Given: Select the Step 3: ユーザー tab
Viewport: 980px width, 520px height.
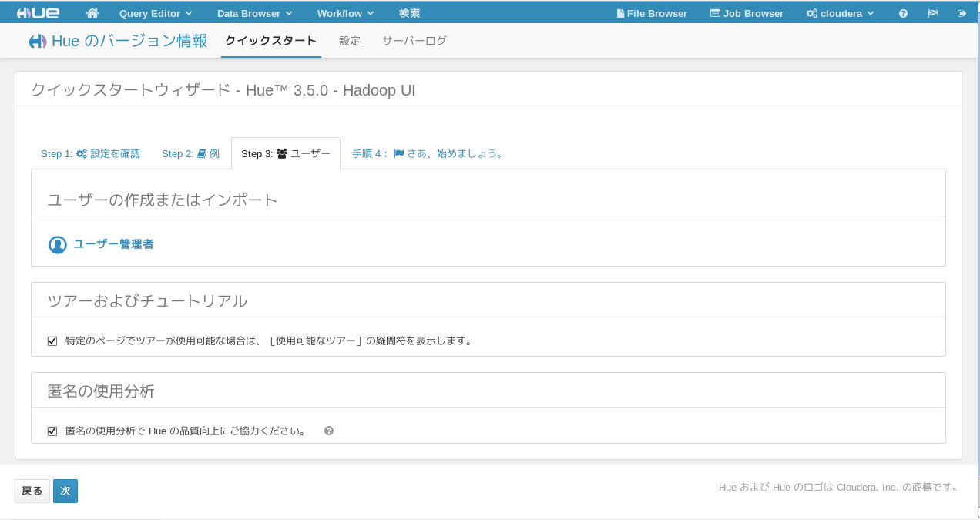Looking at the screenshot, I should pos(286,153).
